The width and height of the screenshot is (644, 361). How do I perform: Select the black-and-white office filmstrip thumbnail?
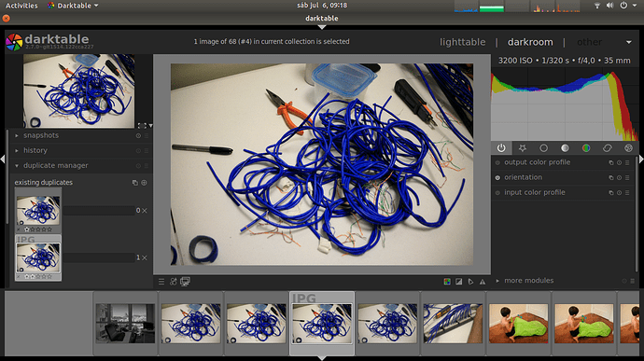[x=125, y=323]
